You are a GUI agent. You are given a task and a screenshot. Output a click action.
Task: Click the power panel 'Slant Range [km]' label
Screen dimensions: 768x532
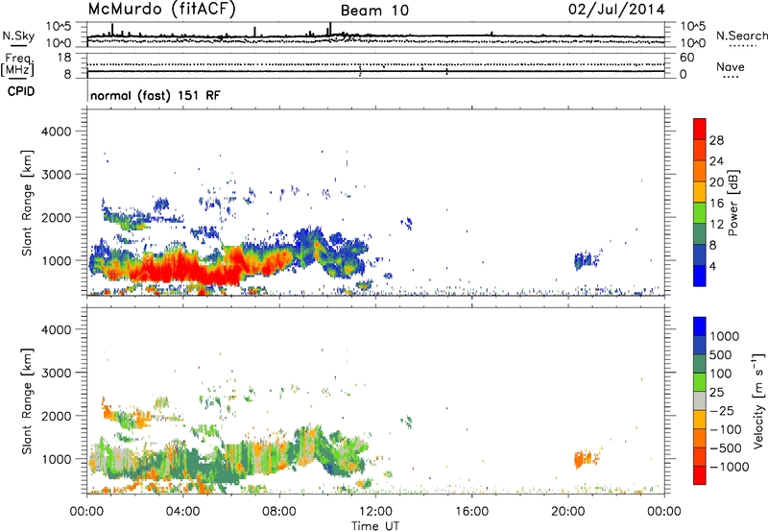pyautogui.click(x=27, y=204)
